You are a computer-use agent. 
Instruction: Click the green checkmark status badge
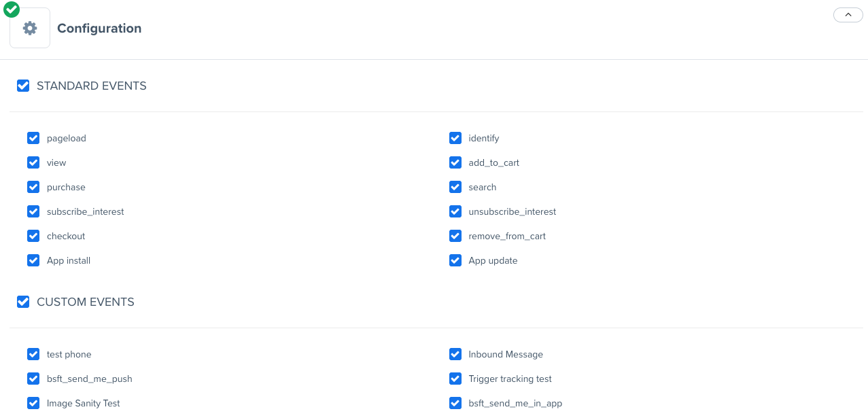[12, 10]
